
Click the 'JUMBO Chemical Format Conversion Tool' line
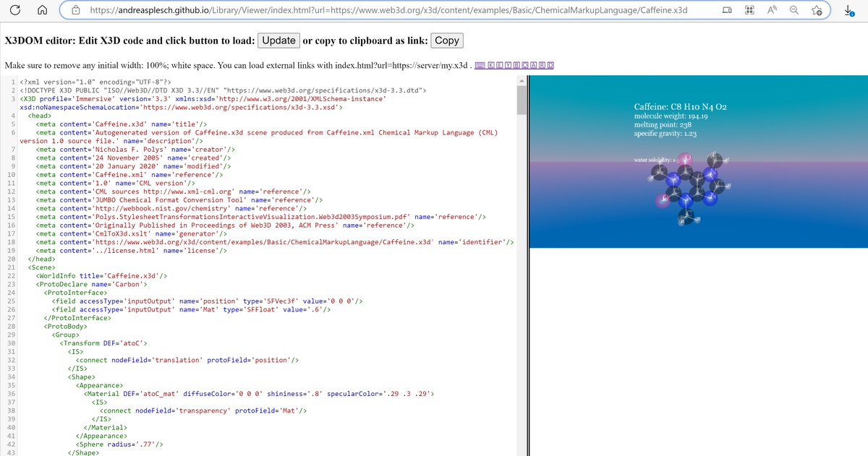(179, 200)
